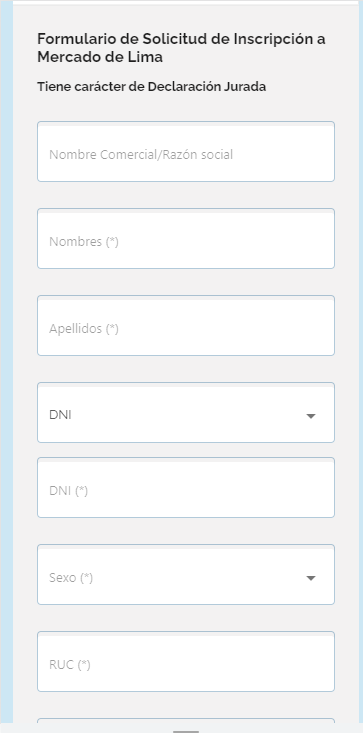Focus the Nombre Comercial/Razón social field
Viewport: 363px width, 733px height.
tap(186, 151)
